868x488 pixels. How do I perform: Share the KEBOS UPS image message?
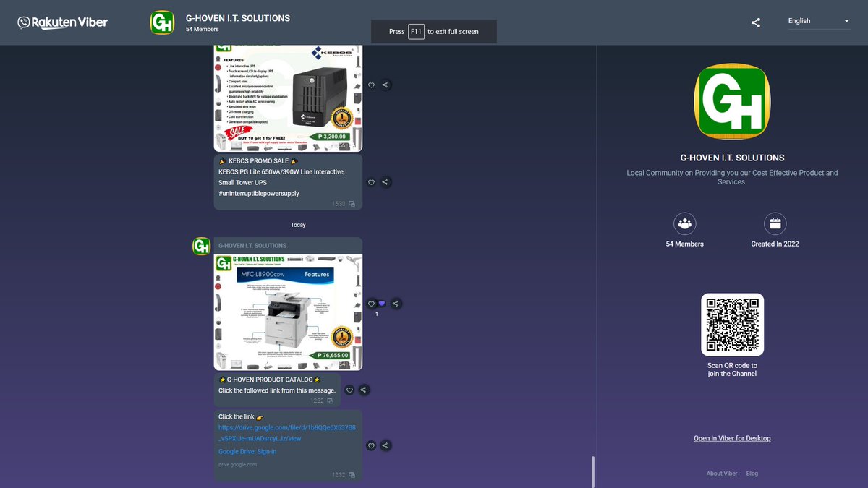(x=386, y=85)
